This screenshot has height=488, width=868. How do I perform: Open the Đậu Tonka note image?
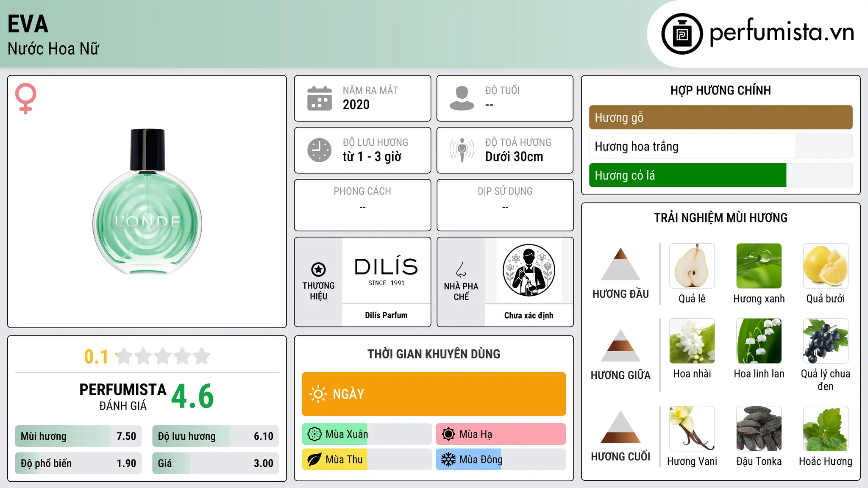pos(759,429)
